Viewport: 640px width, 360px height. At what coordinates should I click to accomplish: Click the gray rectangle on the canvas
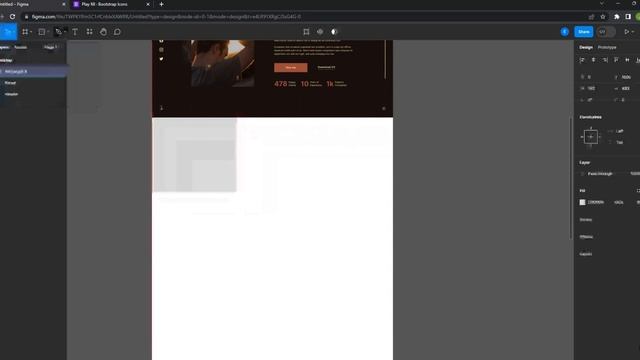194,155
